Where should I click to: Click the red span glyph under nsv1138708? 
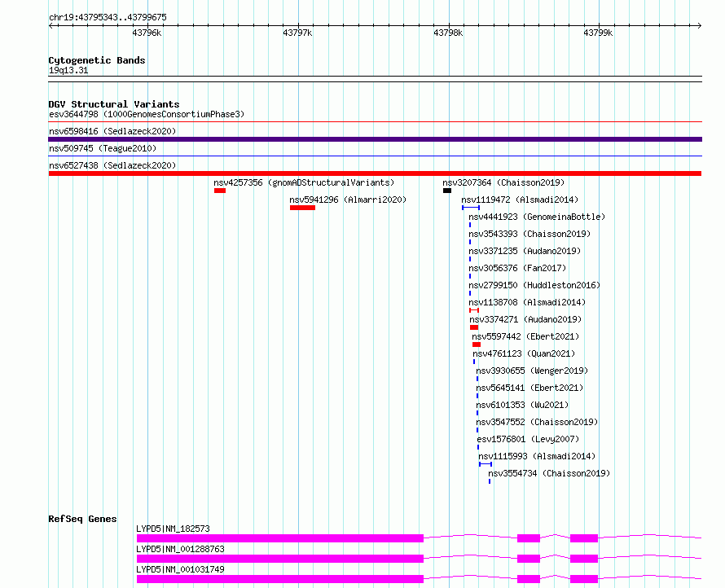474,310
